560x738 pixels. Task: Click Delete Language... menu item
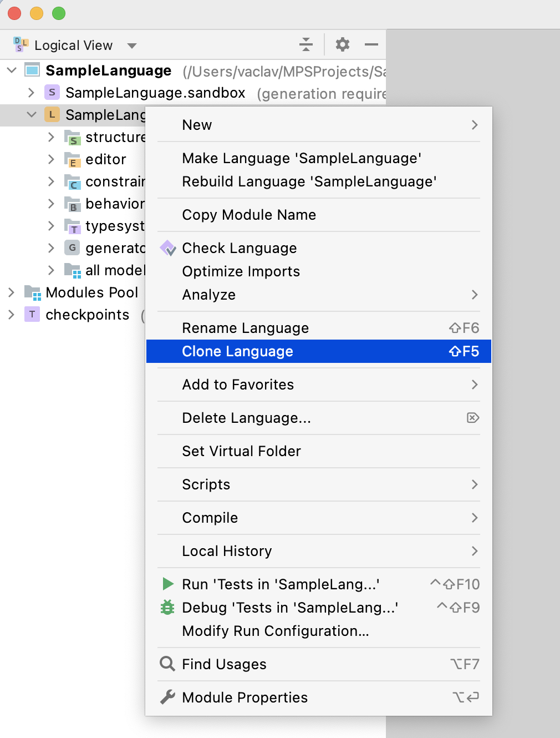(246, 418)
